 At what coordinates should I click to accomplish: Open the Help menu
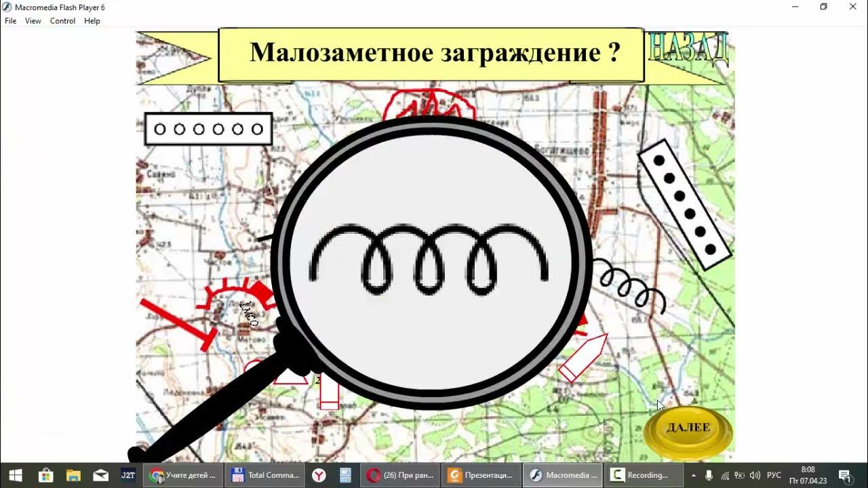tap(92, 21)
